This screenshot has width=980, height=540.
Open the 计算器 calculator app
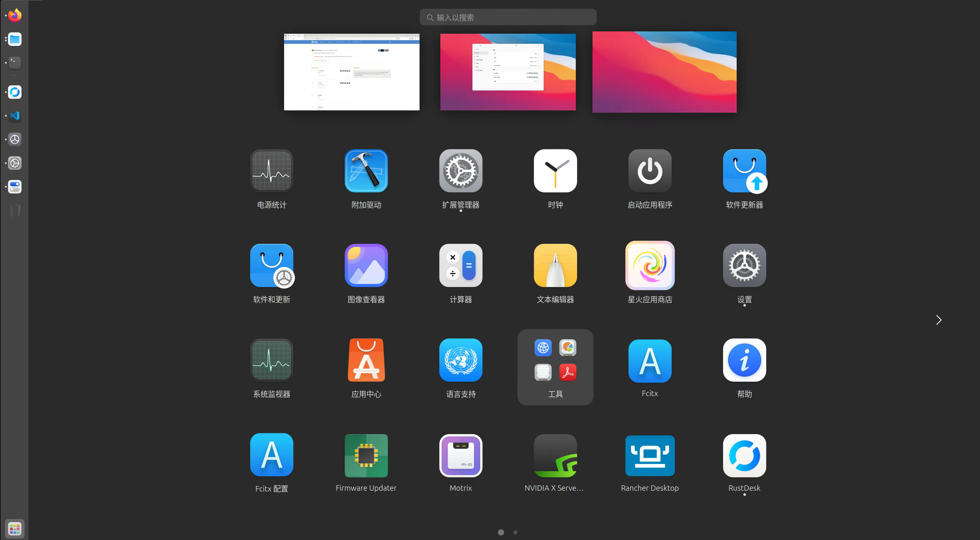pyautogui.click(x=460, y=265)
